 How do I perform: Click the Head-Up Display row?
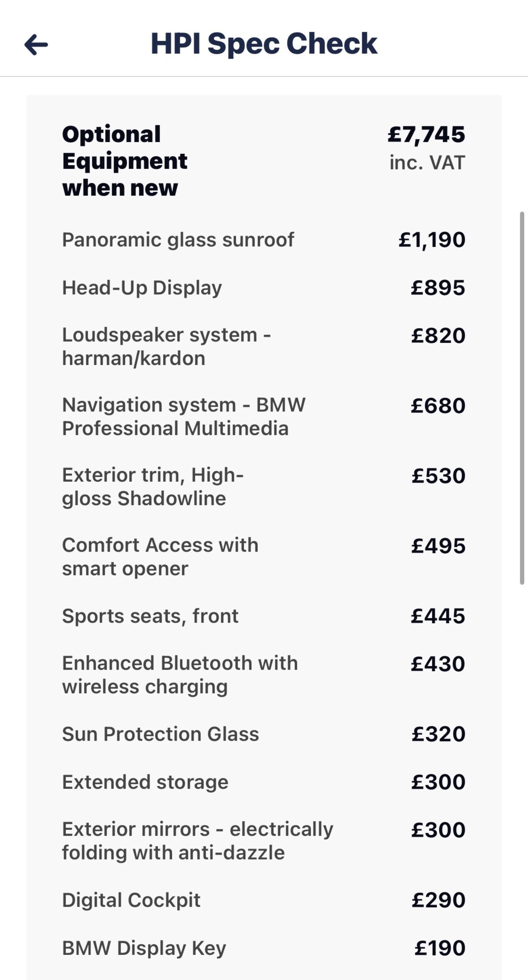(142, 288)
